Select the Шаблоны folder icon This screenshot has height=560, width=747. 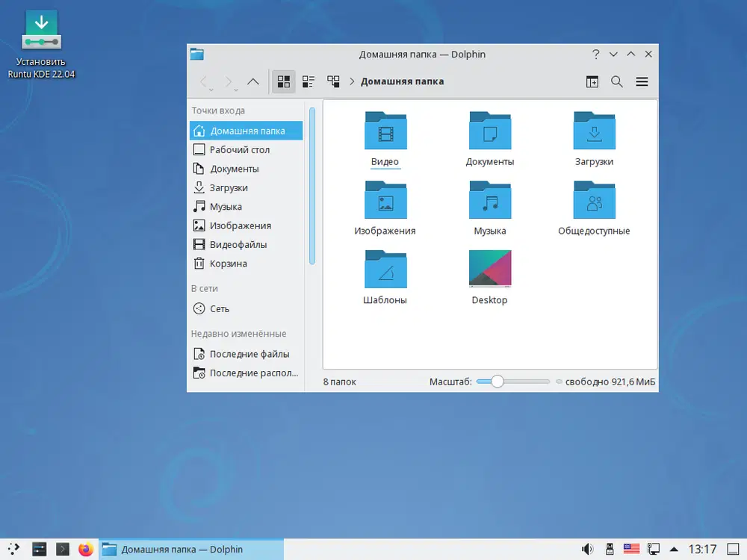tap(385, 269)
